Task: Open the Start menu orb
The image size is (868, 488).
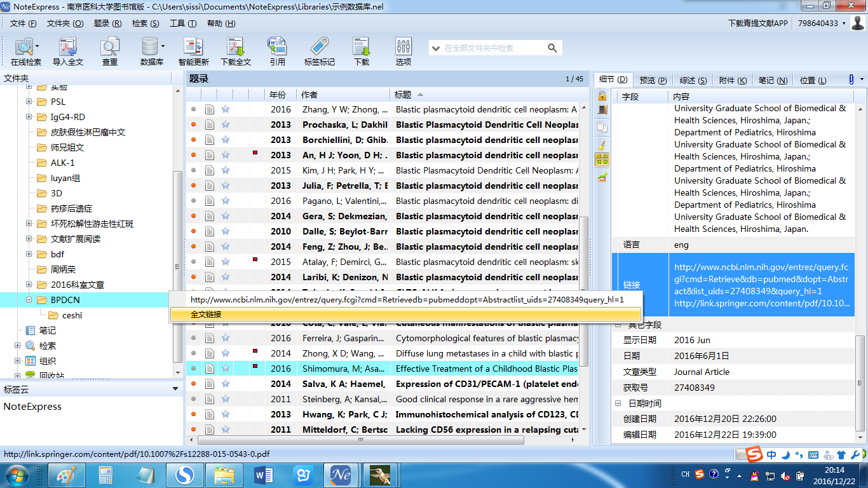Action: click(x=15, y=475)
